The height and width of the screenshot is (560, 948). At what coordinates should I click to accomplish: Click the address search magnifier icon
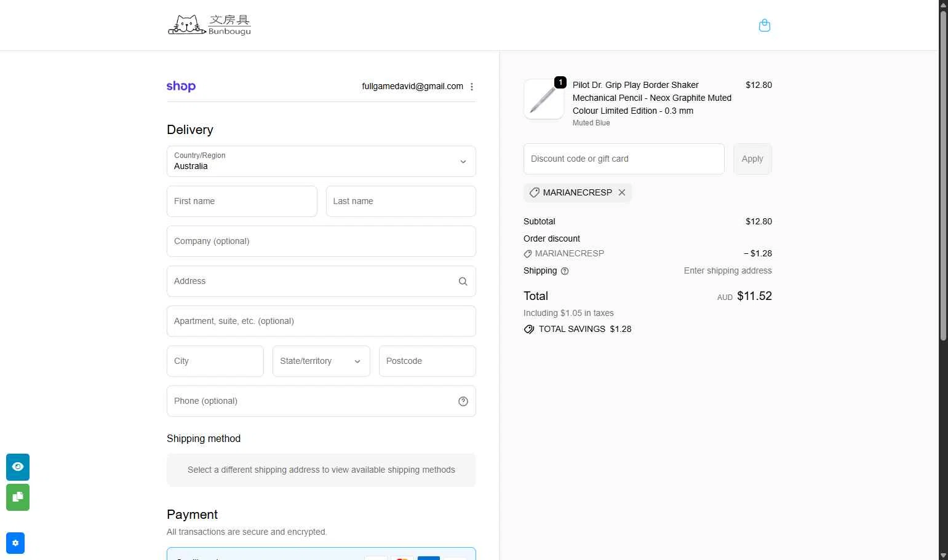pos(463,282)
